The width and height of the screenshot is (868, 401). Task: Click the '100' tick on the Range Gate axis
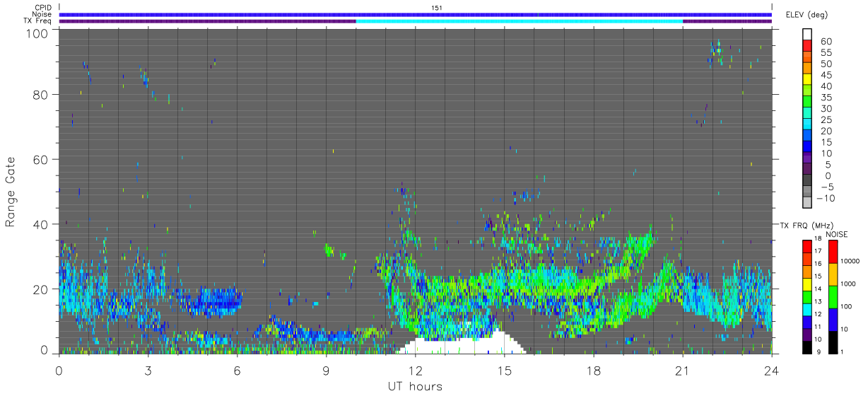point(37,33)
